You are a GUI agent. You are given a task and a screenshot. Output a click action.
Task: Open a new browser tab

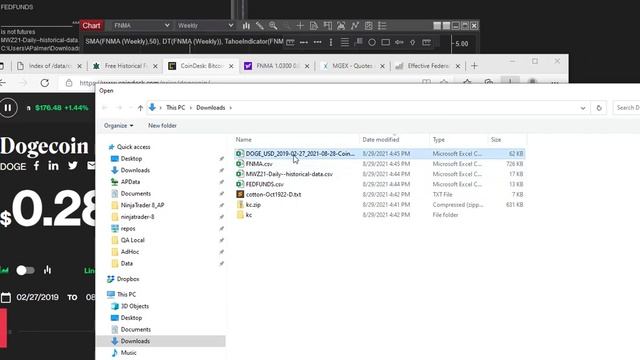click(474, 66)
